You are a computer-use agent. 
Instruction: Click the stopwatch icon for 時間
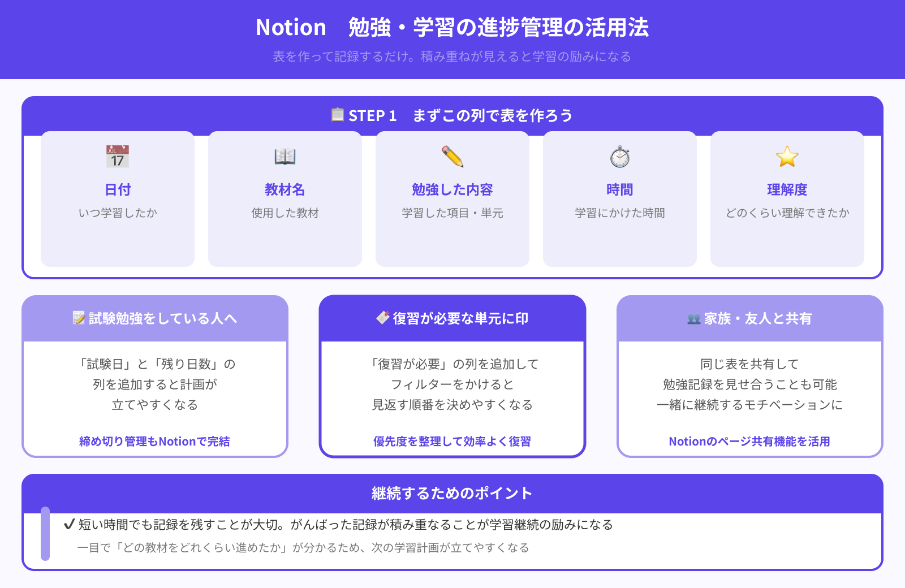(619, 157)
